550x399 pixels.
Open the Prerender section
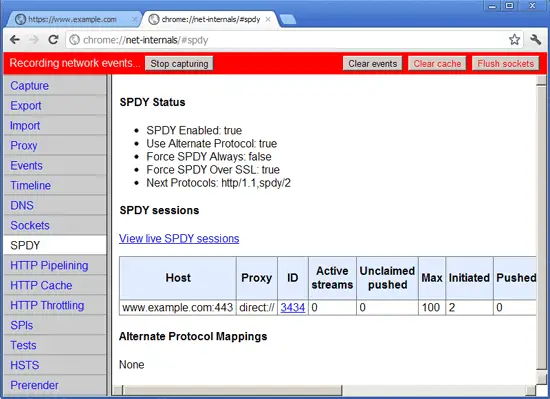click(x=55, y=385)
